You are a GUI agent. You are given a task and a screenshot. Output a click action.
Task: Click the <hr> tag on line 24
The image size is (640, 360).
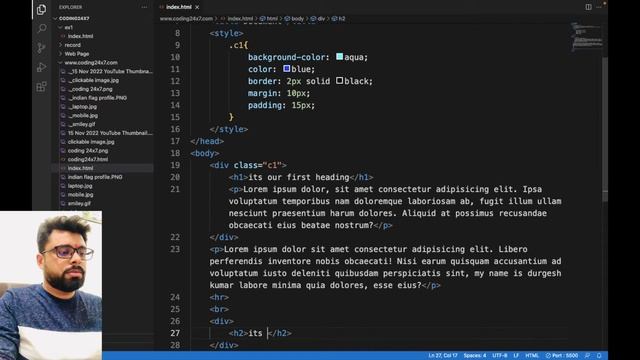219,297
